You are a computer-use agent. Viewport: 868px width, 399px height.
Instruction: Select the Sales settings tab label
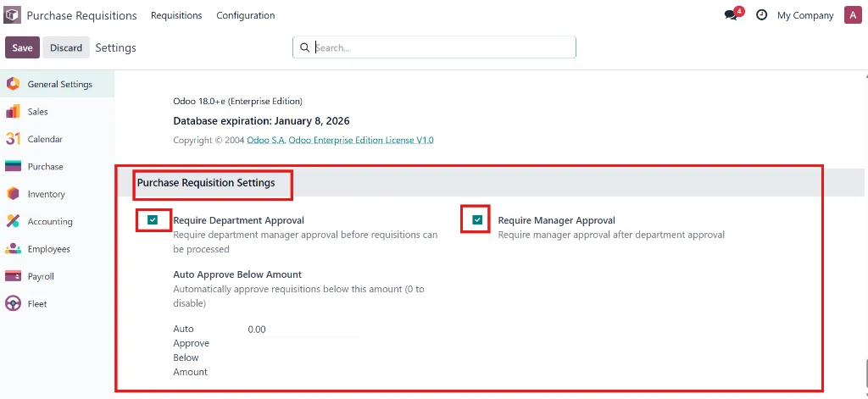(x=37, y=111)
